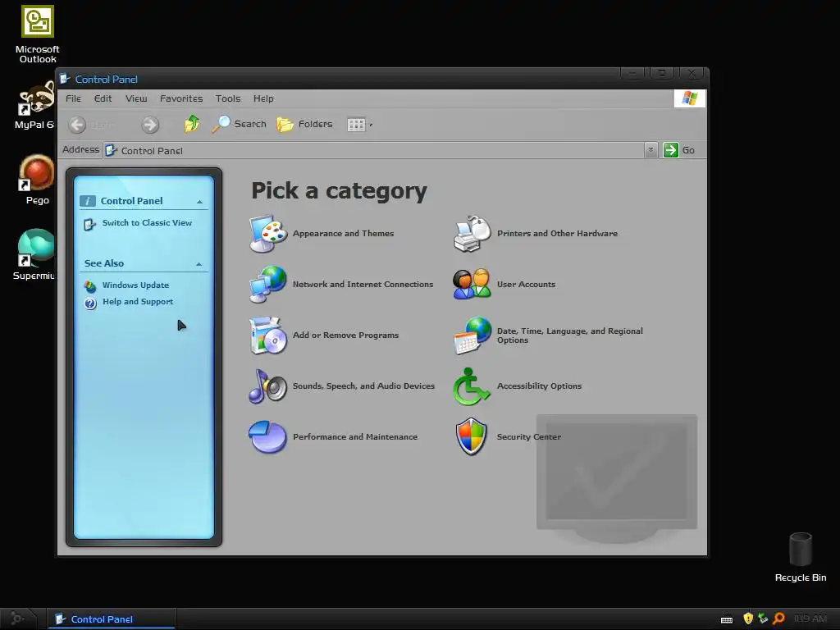Viewport: 840px width, 630px height.
Task: Click the system tray clock
Action: tap(810, 619)
